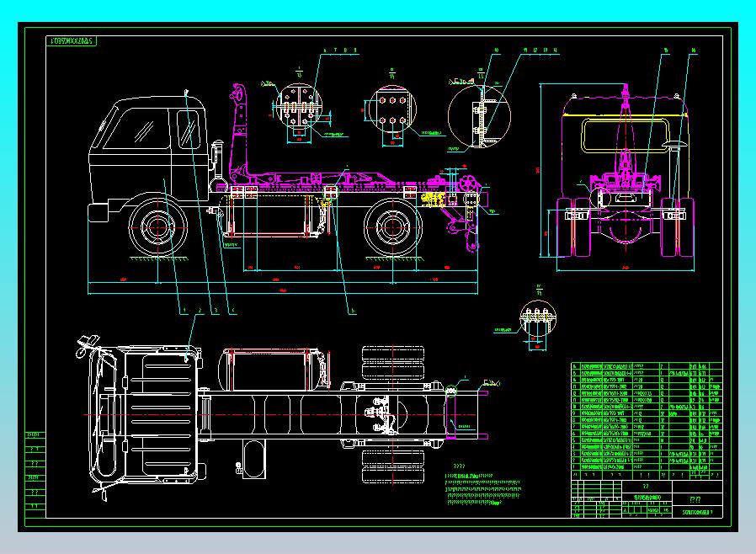756x554 pixels.
Task: Select the L-bracket section detail circle
Action: [x=479, y=115]
